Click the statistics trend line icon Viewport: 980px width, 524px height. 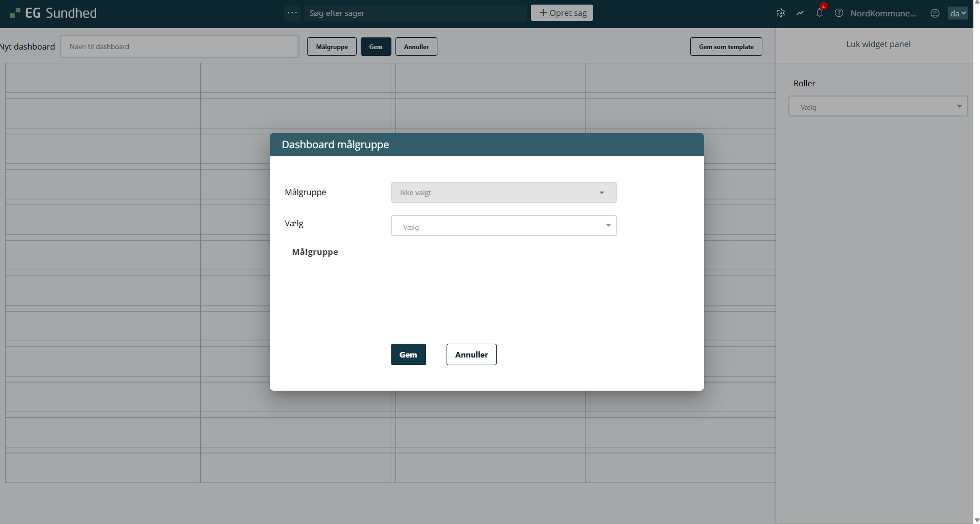pyautogui.click(x=800, y=13)
